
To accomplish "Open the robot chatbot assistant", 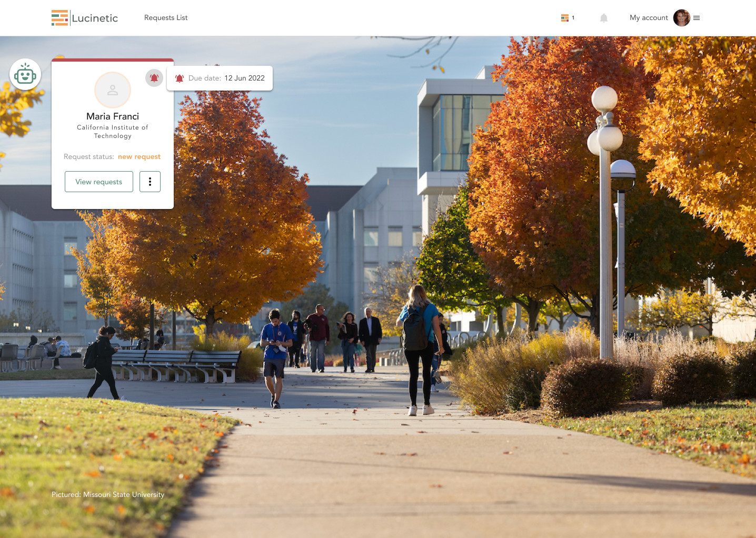I will pyautogui.click(x=25, y=74).
